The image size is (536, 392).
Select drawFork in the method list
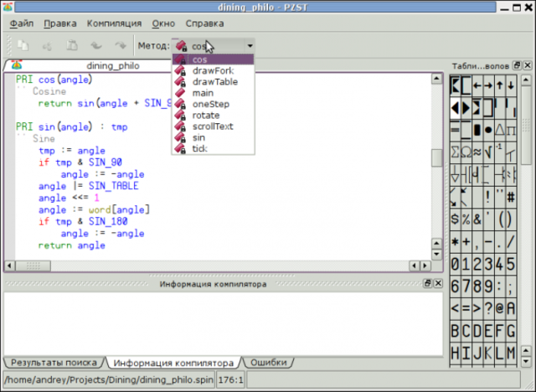214,70
